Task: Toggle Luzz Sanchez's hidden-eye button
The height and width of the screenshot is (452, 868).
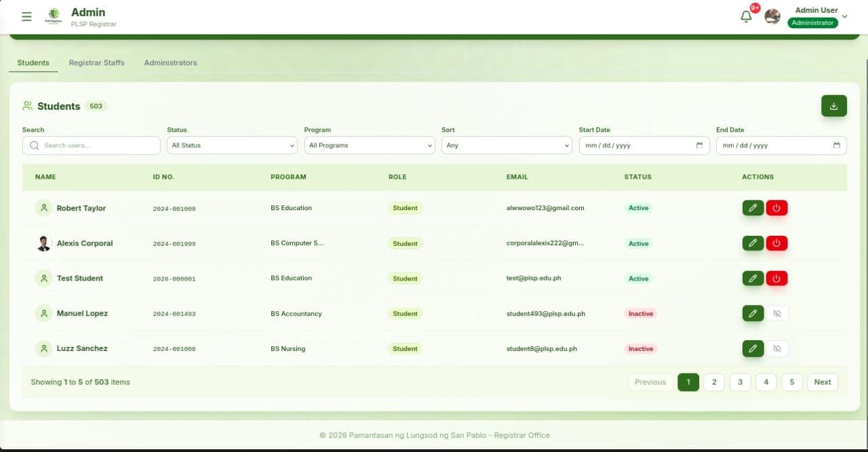Action: click(777, 348)
